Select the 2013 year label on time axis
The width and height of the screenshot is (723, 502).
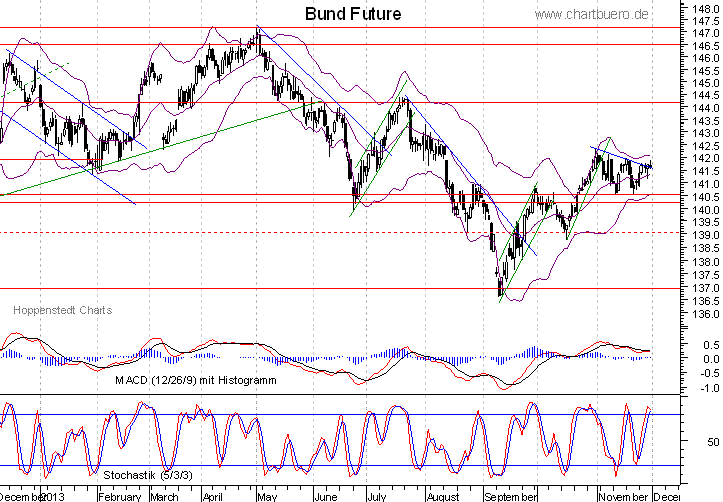click(53, 497)
